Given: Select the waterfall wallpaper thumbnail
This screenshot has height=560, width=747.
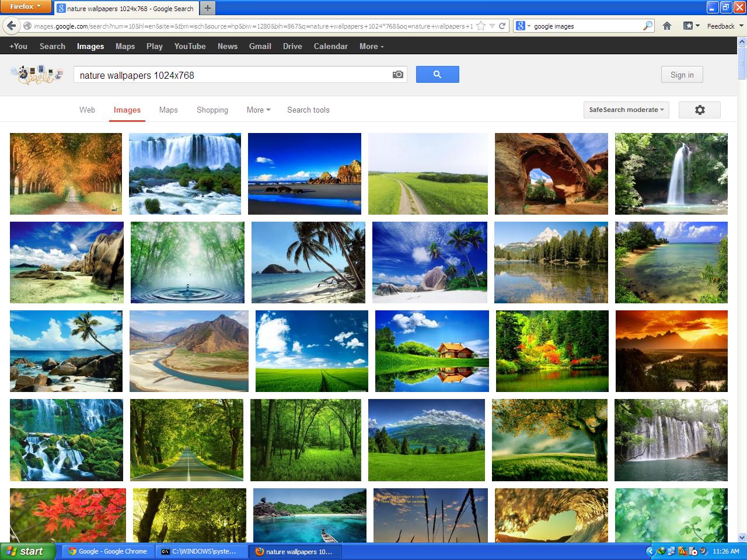Looking at the screenshot, I should [185, 173].
